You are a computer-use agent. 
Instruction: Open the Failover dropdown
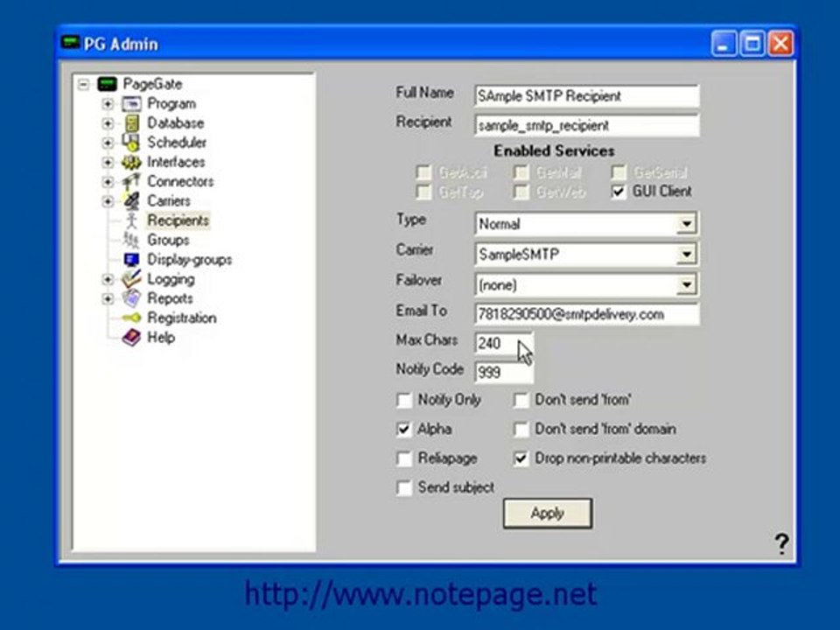(686, 285)
